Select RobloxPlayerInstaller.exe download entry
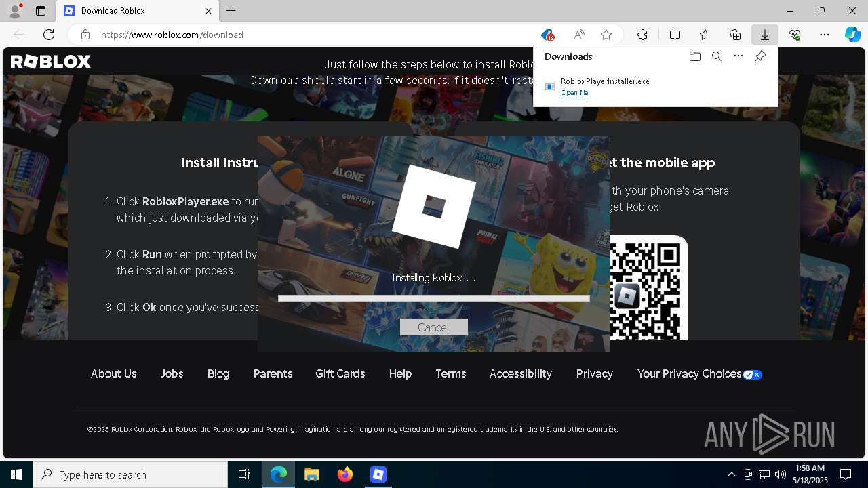868x488 pixels. tap(655, 87)
